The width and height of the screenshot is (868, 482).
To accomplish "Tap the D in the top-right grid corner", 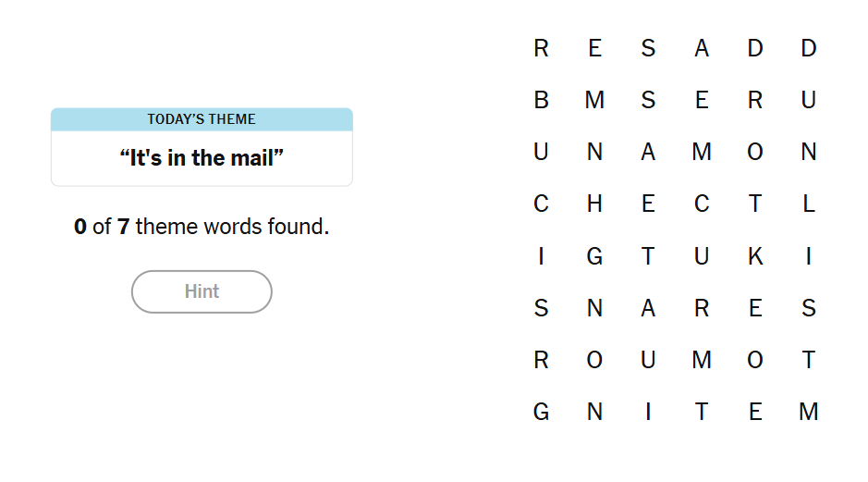I will pos(809,49).
